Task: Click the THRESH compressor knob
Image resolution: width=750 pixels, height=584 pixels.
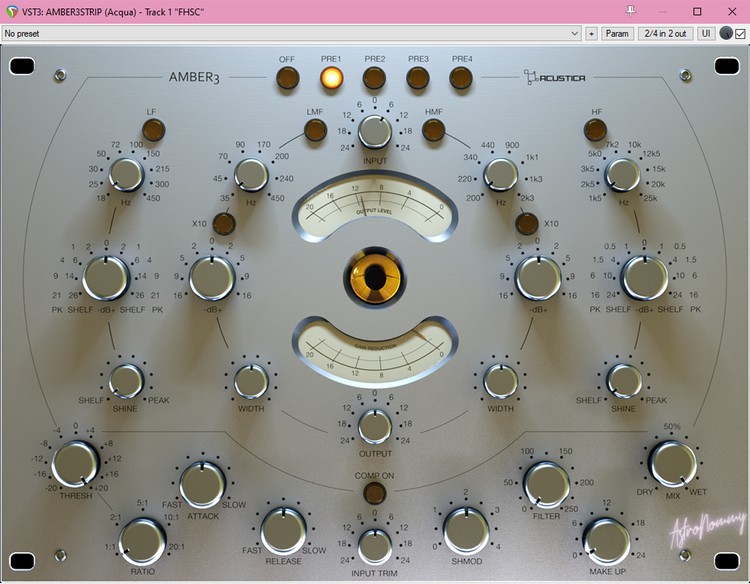Action: (x=76, y=461)
